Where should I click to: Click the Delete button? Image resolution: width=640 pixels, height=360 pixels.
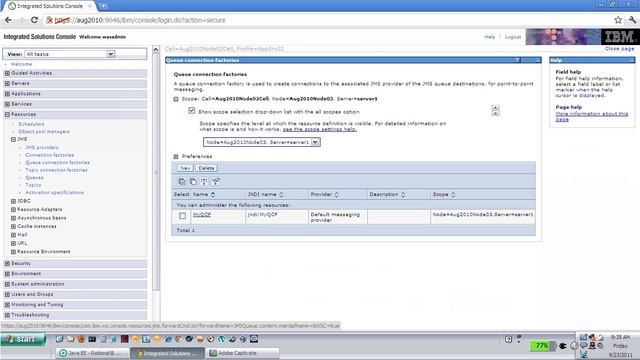(206, 168)
